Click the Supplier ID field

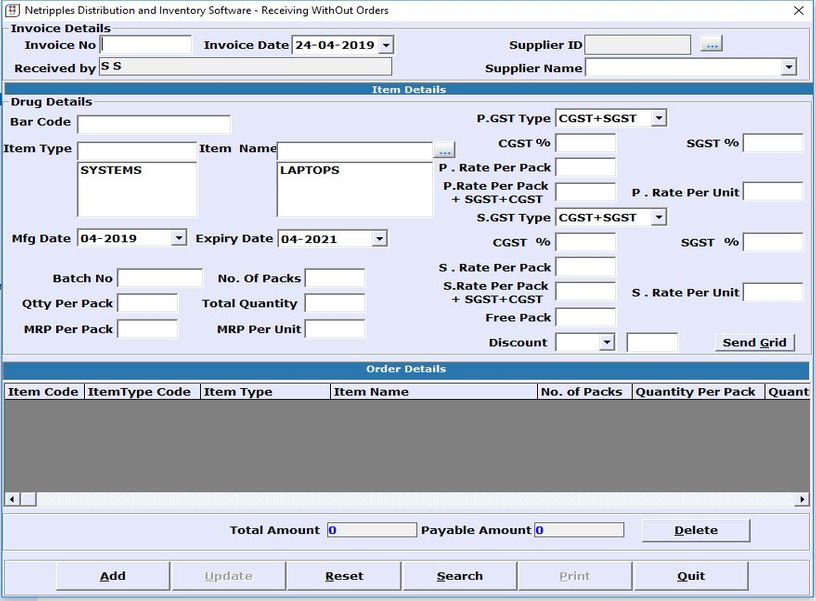pyautogui.click(x=638, y=45)
